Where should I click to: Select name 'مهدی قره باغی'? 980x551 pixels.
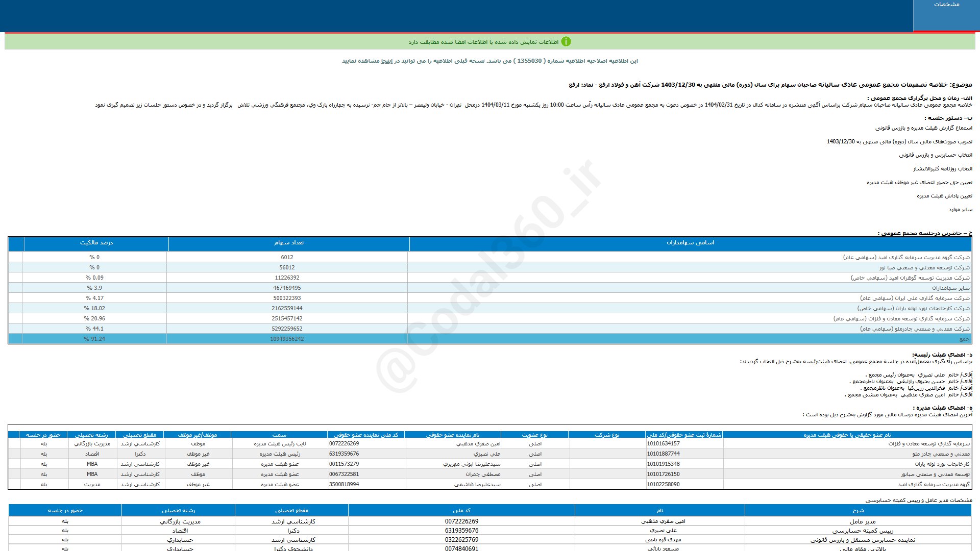(663, 540)
